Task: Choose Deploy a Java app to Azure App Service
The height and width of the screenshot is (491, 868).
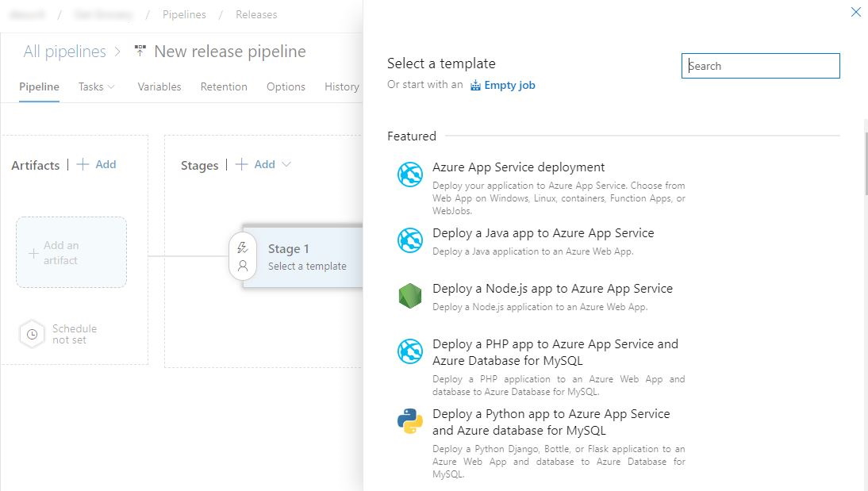Action: click(x=543, y=233)
